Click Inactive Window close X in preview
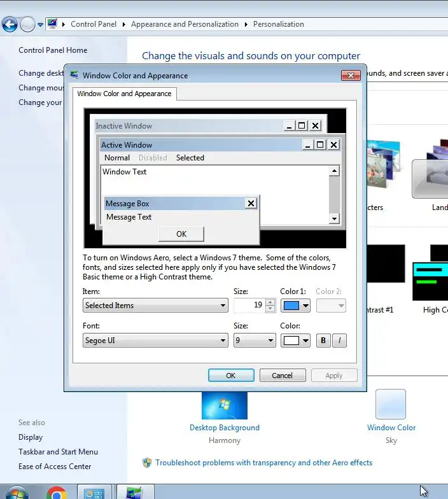The width and height of the screenshot is (448, 499). 315,126
